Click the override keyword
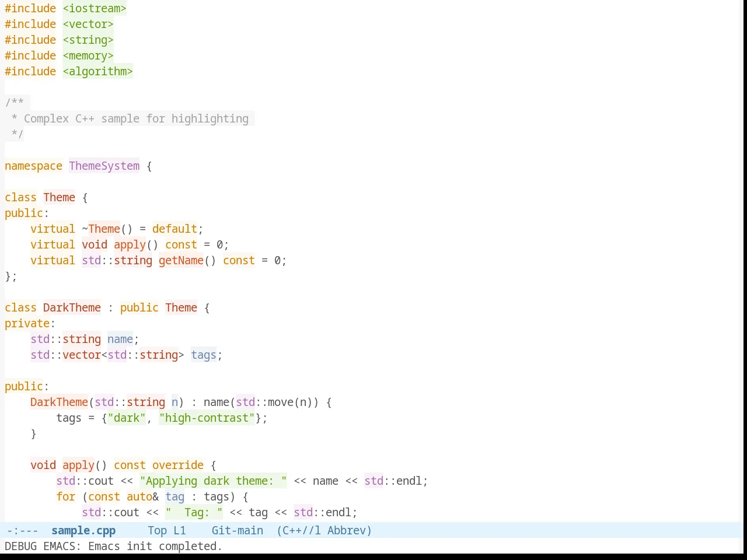 click(178, 465)
